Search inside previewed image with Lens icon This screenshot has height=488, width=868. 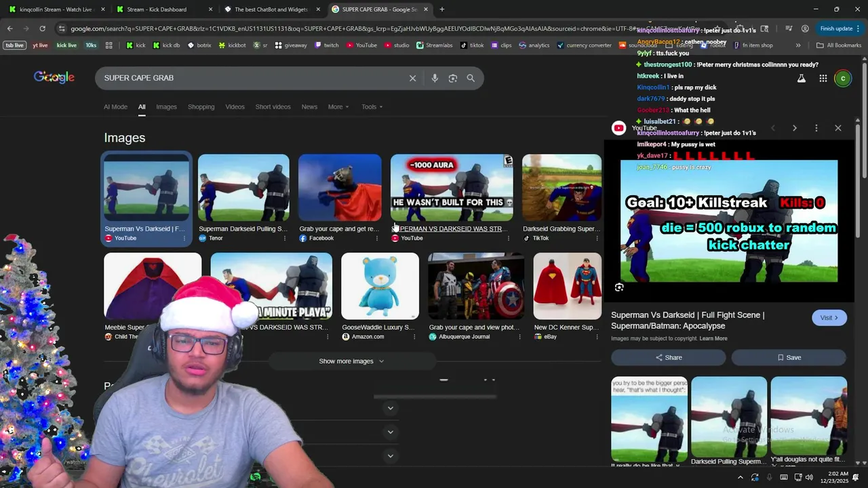coord(619,287)
